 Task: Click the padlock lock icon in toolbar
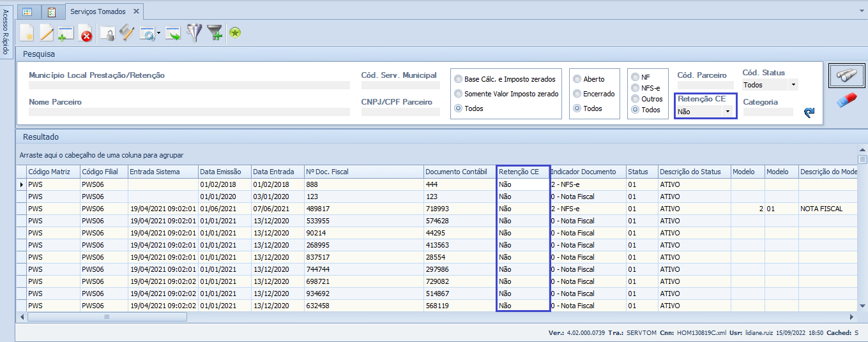107,34
